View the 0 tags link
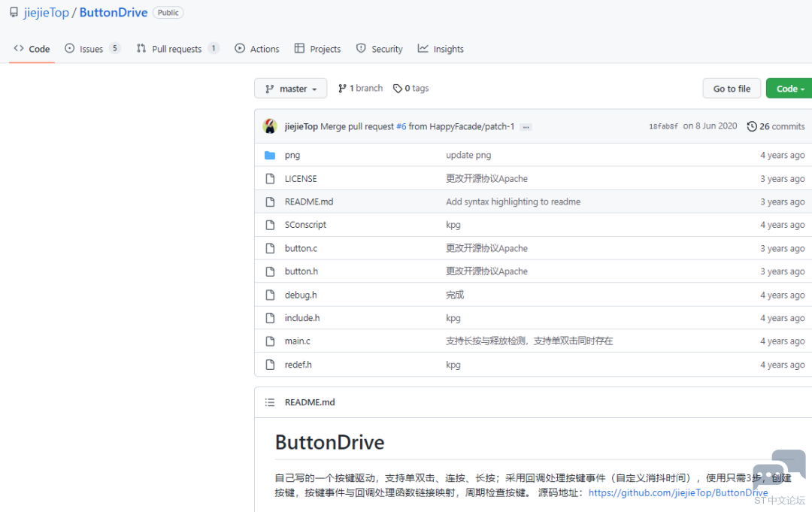The height and width of the screenshot is (512, 812). click(411, 89)
